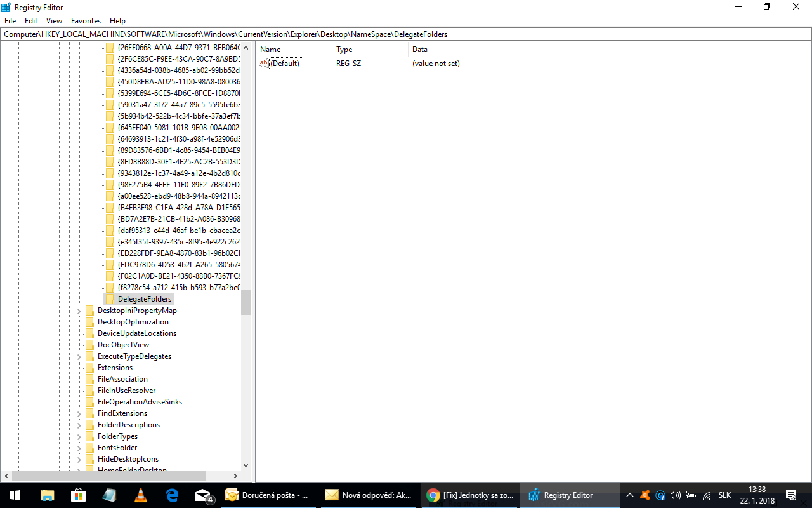
Task: Click folder icon next to Extensions
Action: [x=90, y=368]
